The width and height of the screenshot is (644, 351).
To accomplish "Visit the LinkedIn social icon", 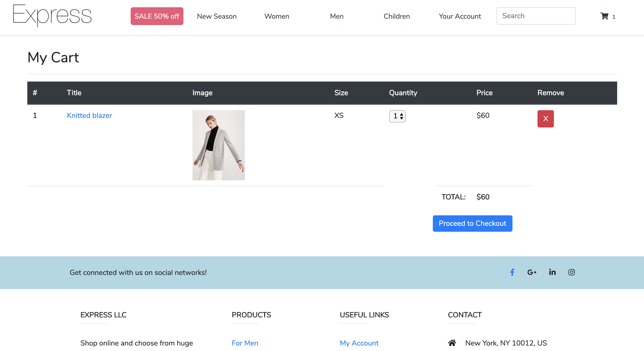I will (x=552, y=272).
